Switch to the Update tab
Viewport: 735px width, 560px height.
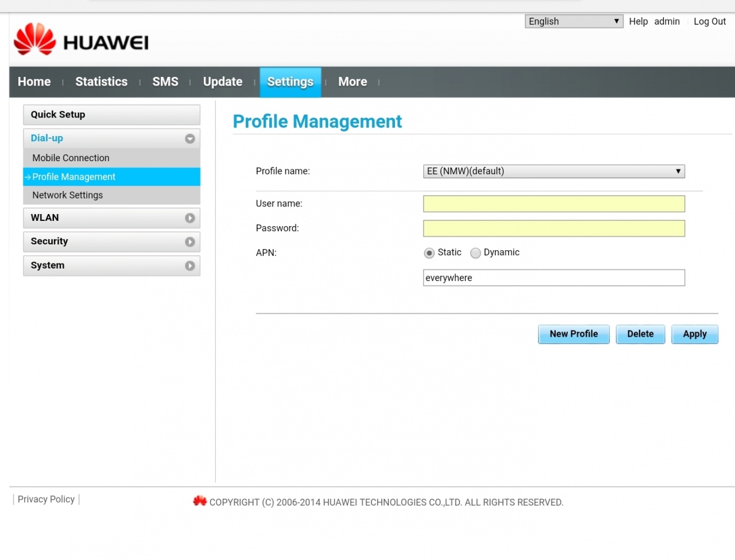coord(223,81)
